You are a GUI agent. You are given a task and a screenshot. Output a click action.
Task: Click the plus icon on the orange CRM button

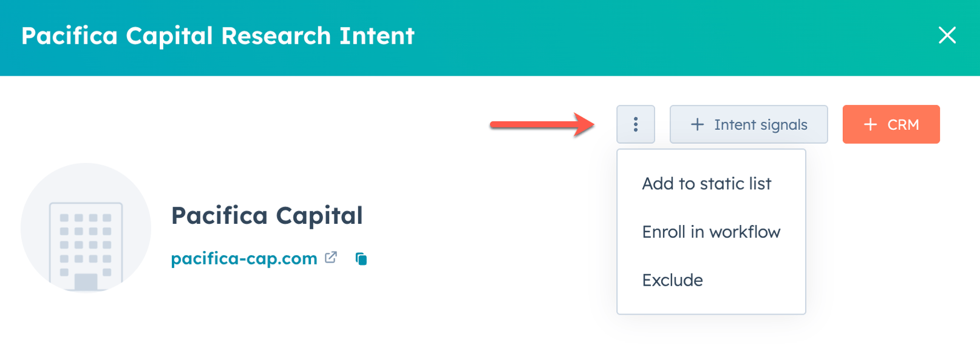point(870,124)
